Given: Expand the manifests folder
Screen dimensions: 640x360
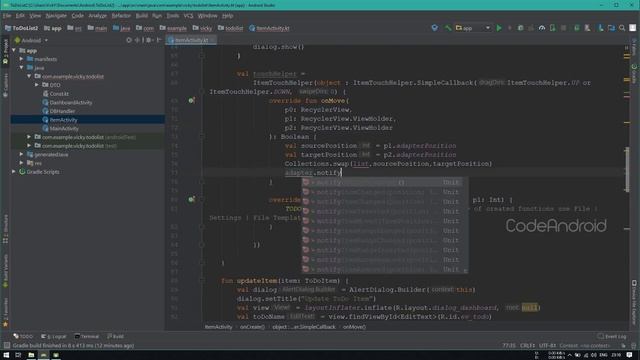Looking at the screenshot, I should [22, 59].
